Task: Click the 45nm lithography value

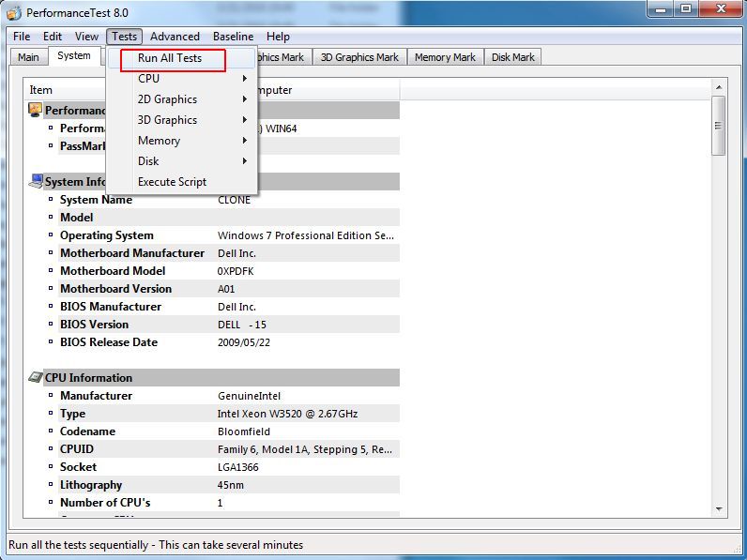Action: pos(230,485)
